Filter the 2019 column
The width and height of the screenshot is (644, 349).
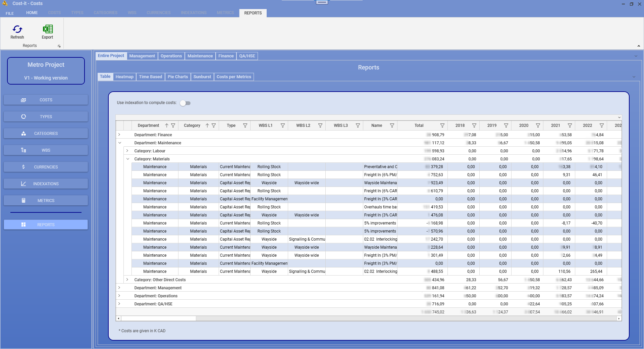(x=506, y=126)
